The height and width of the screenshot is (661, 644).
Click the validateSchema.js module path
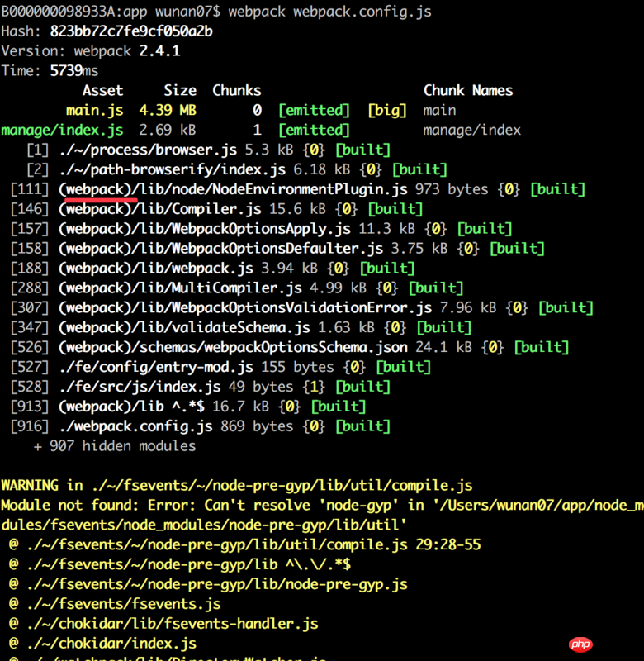tap(184, 328)
